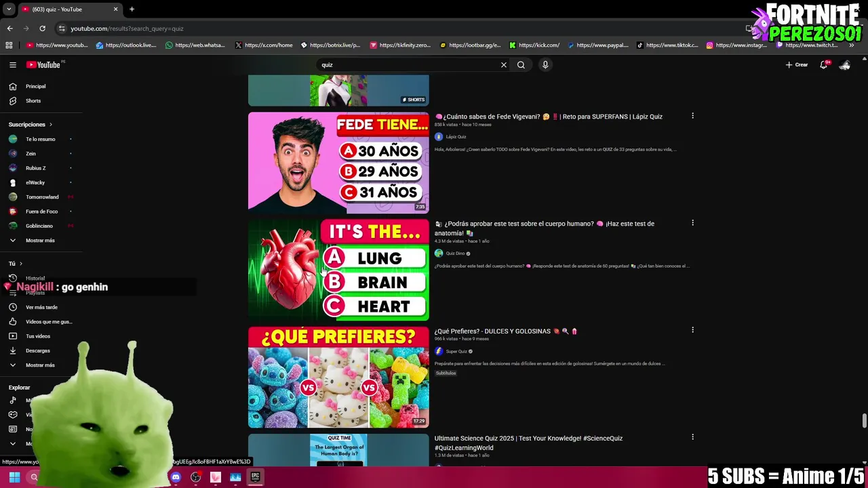Click the browser address bar
Screen dimensions: 868x488
click(400, 28)
